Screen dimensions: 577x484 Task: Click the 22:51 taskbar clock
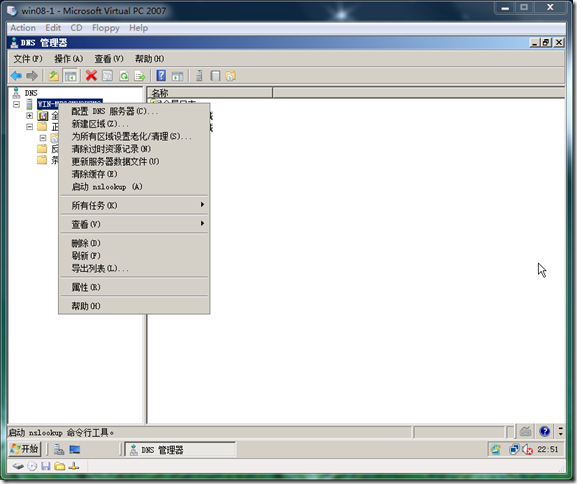(x=548, y=449)
